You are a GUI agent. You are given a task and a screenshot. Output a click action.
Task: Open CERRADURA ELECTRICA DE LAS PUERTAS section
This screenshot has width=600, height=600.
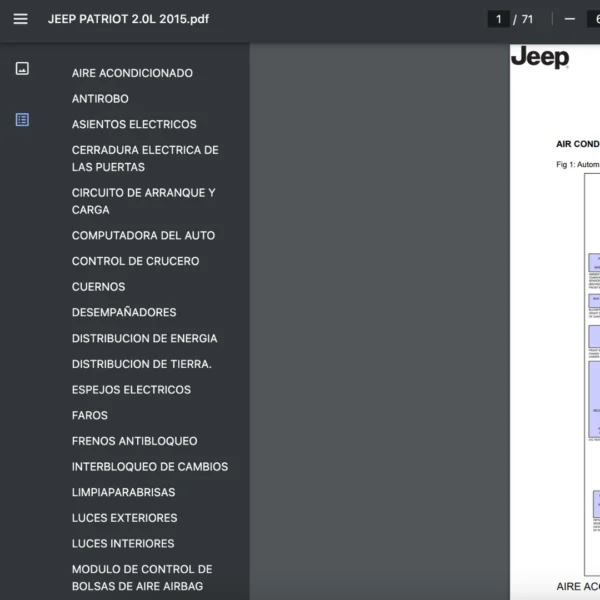click(144, 159)
